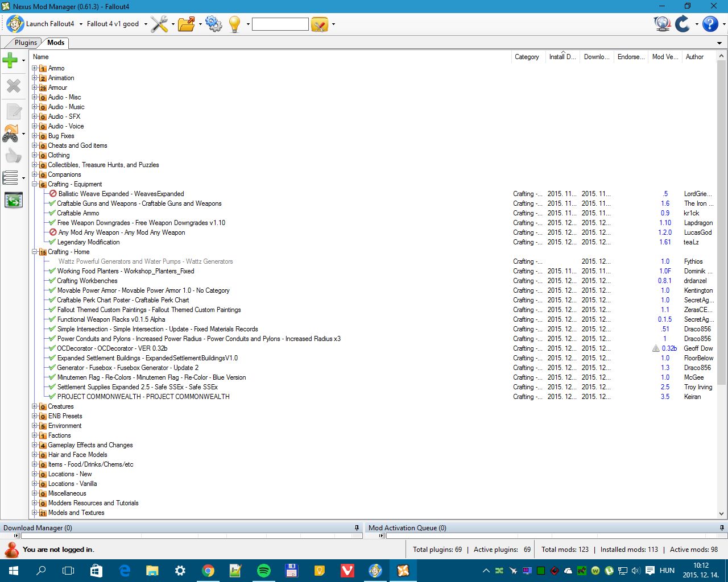Click the thumbs up endorse icon
The width and height of the screenshot is (728, 582).
(x=13, y=156)
